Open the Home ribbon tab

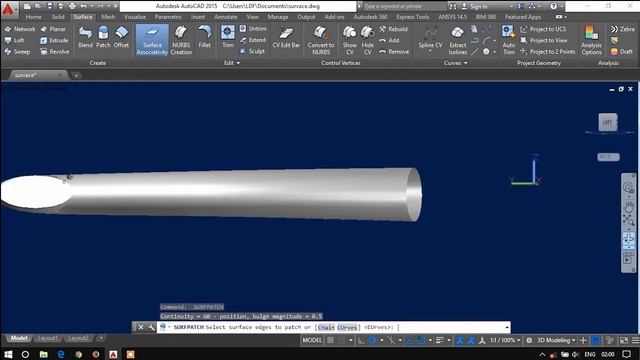point(33,17)
